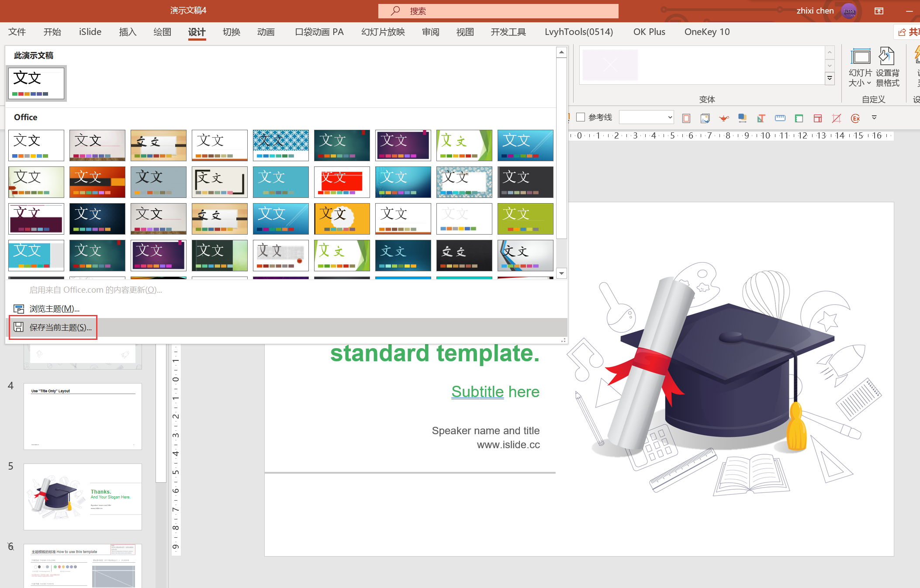Click the 搜索 search box in title bar
Screen dimensions: 920x588
[498, 11]
